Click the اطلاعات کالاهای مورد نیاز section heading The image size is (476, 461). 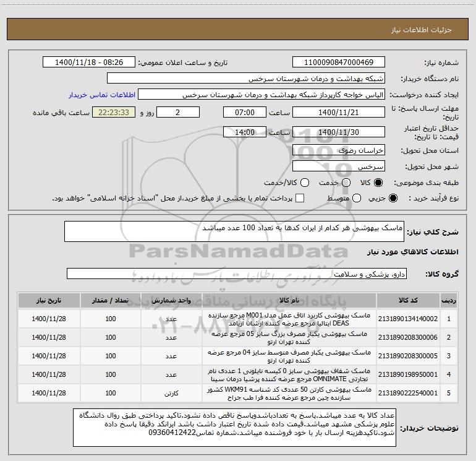[413, 252]
